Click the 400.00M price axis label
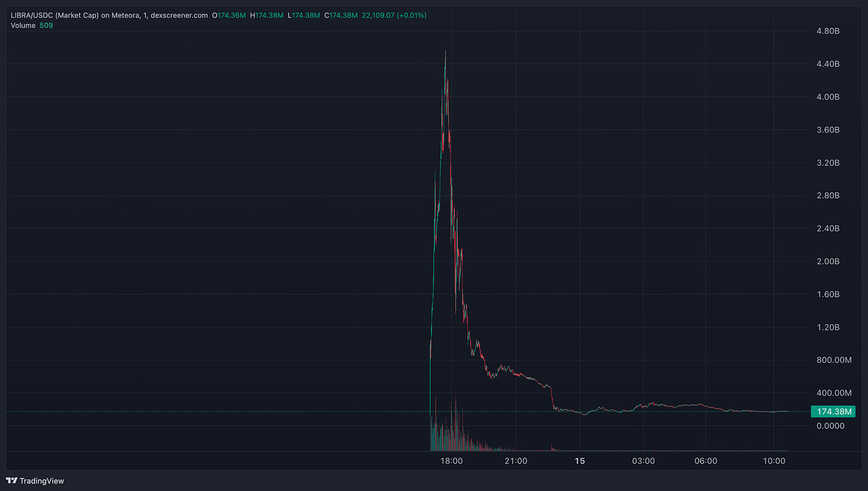The width and height of the screenshot is (868, 491). click(x=833, y=393)
